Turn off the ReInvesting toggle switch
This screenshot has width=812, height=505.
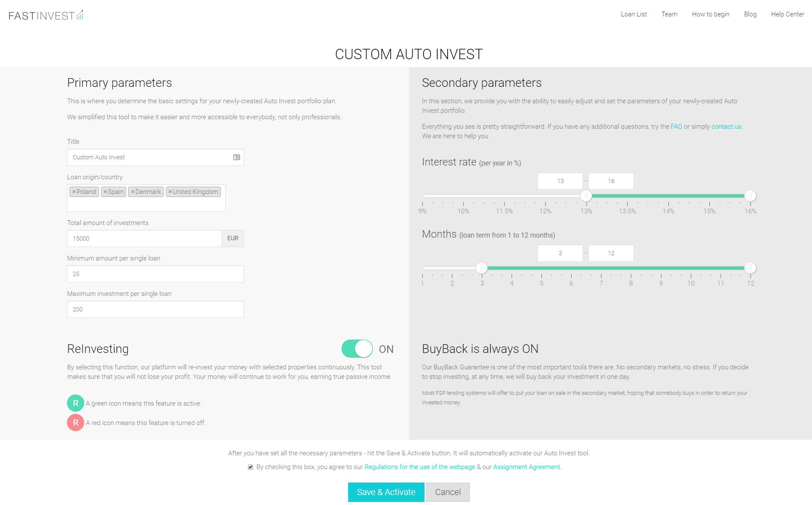357,349
